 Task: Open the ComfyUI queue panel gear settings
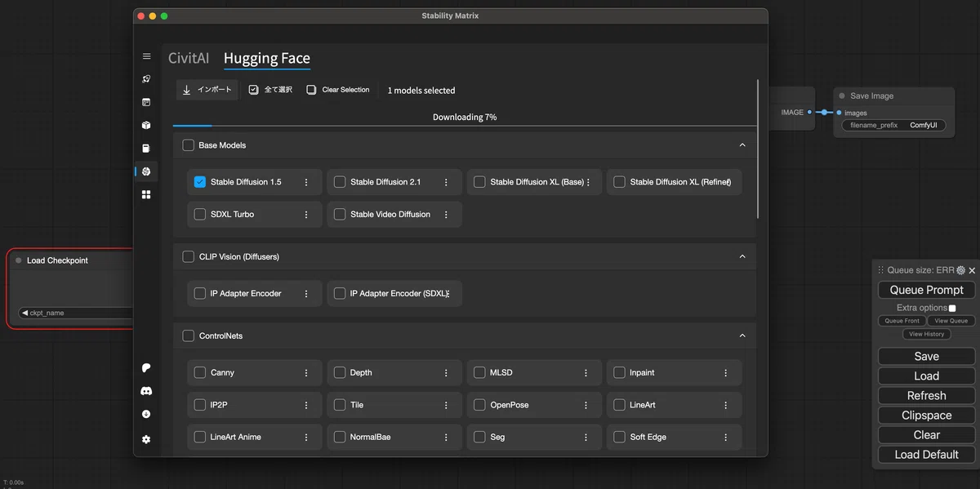tap(960, 270)
